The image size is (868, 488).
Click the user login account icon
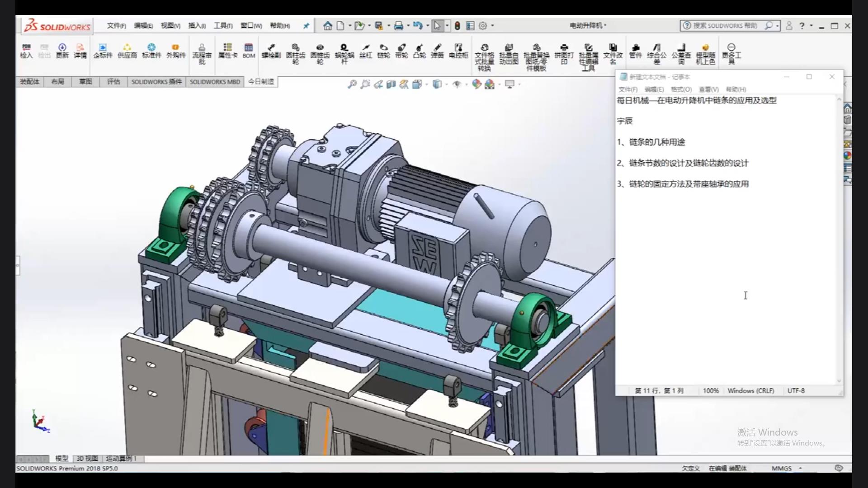click(x=789, y=26)
